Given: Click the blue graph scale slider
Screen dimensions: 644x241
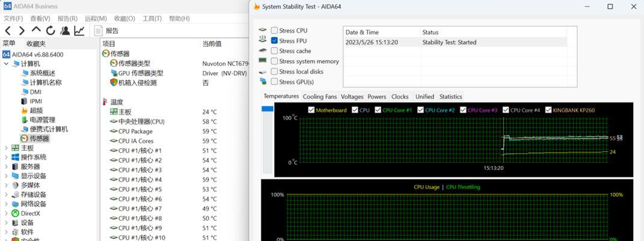Looking at the screenshot, I should click(x=268, y=108).
